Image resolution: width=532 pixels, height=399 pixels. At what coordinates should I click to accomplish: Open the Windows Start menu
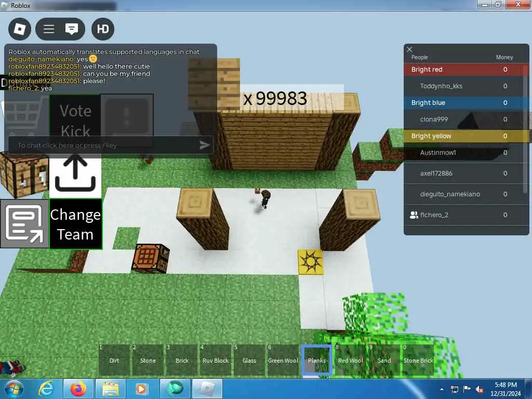(14, 389)
